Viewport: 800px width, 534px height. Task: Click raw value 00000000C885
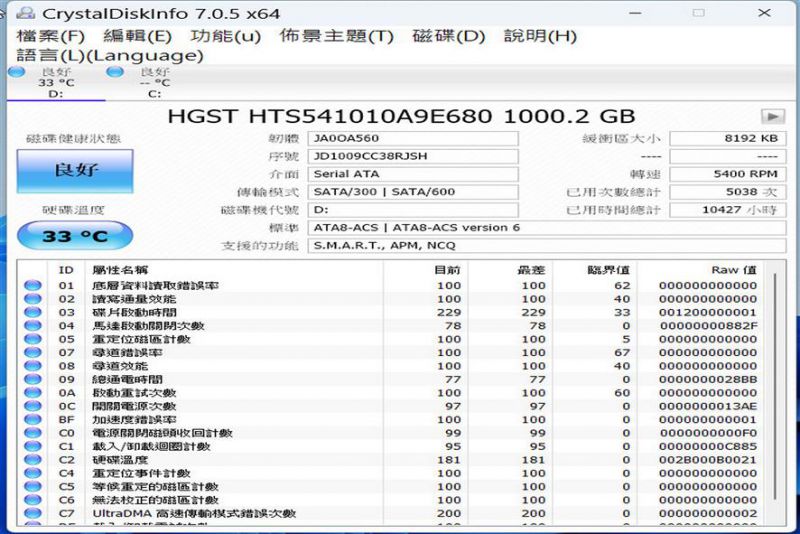pyautogui.click(x=708, y=446)
